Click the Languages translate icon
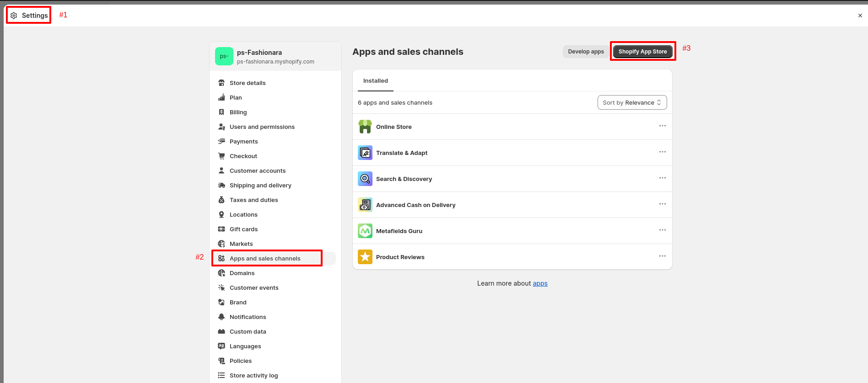 tap(221, 346)
